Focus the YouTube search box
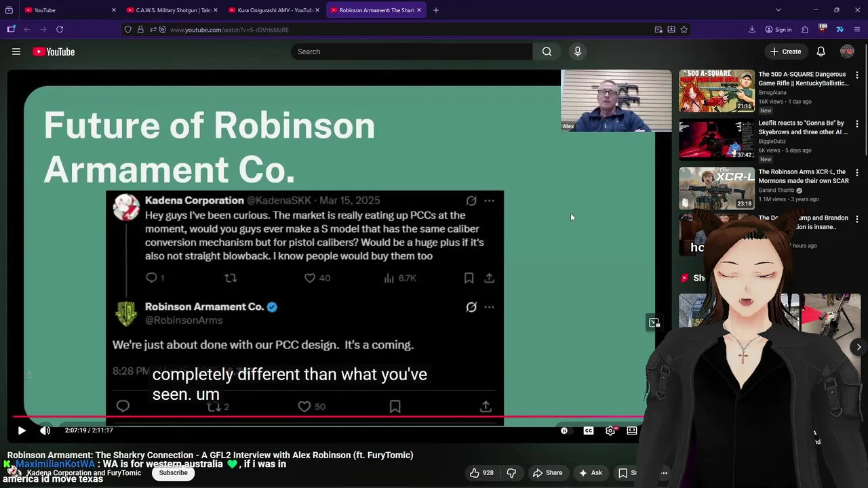This screenshot has height=488, width=868. [412, 52]
